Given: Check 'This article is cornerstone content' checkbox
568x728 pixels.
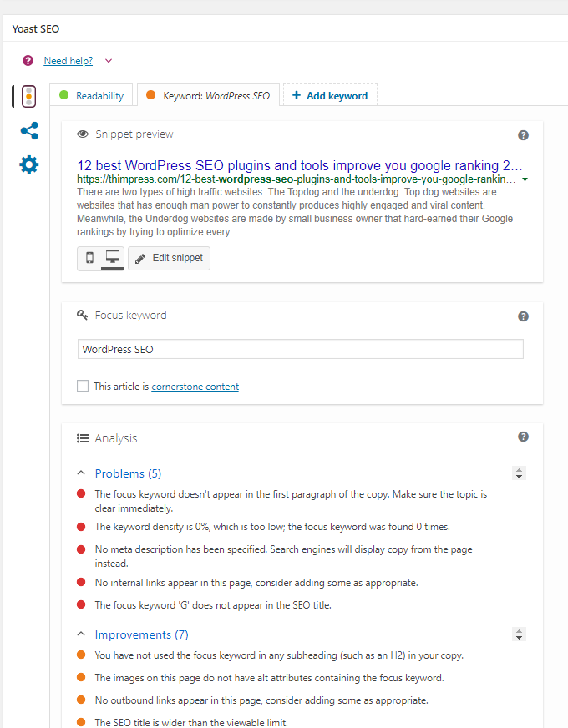Looking at the screenshot, I should tap(83, 386).
